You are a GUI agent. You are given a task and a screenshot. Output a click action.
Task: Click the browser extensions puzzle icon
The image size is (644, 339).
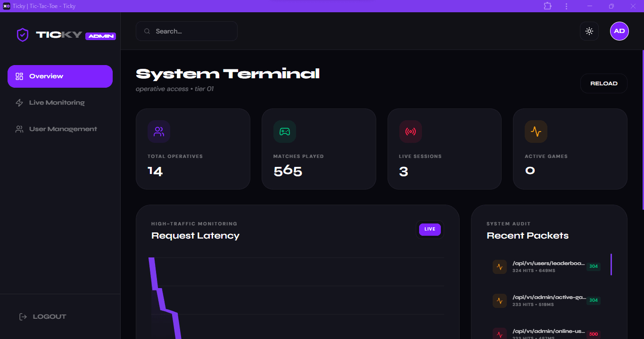point(547,6)
